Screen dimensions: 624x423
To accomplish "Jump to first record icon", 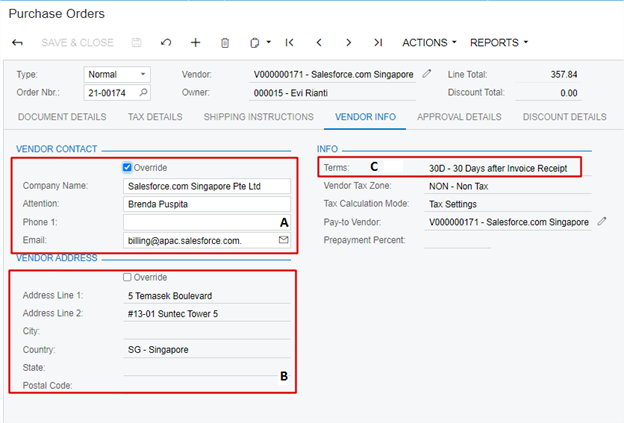I will [289, 43].
